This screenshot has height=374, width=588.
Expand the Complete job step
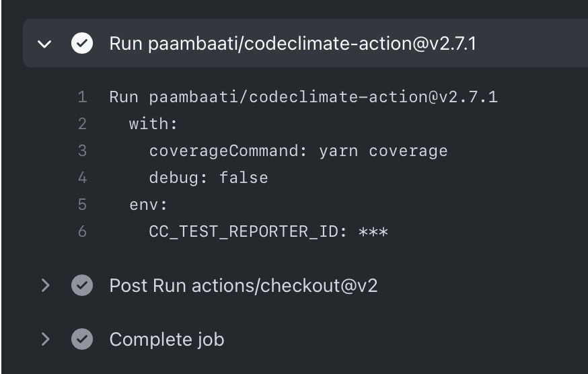click(45, 339)
